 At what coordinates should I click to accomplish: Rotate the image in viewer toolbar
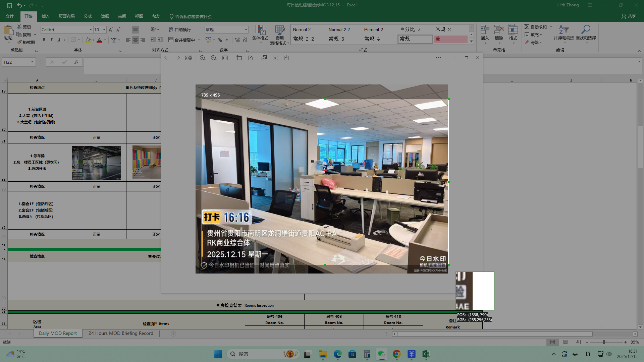pos(239,58)
